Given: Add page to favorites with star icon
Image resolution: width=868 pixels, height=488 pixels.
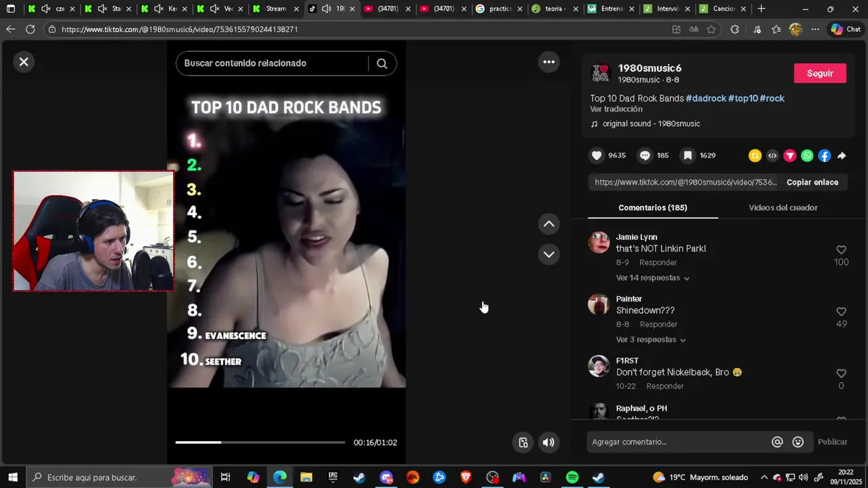Looking at the screenshot, I should point(711,29).
